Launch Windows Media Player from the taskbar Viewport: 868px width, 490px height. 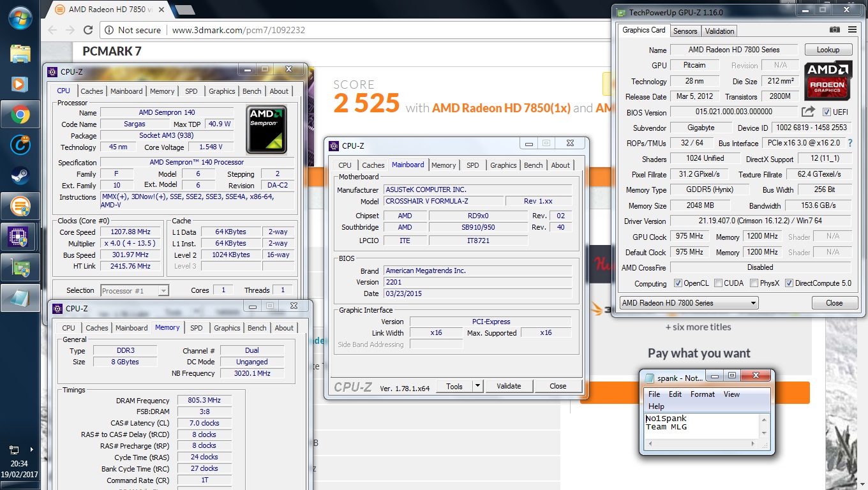(20, 84)
